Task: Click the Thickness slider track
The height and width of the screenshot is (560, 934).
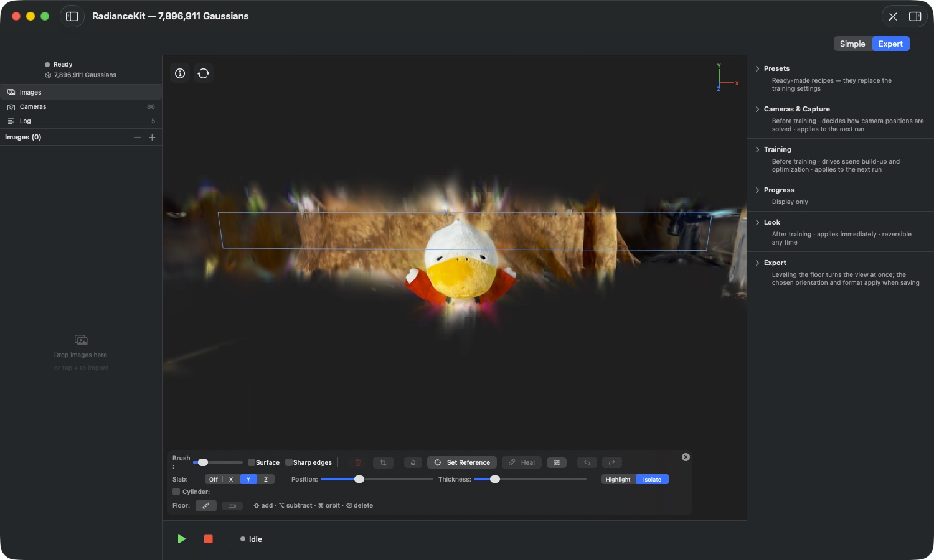Action: pyautogui.click(x=531, y=480)
